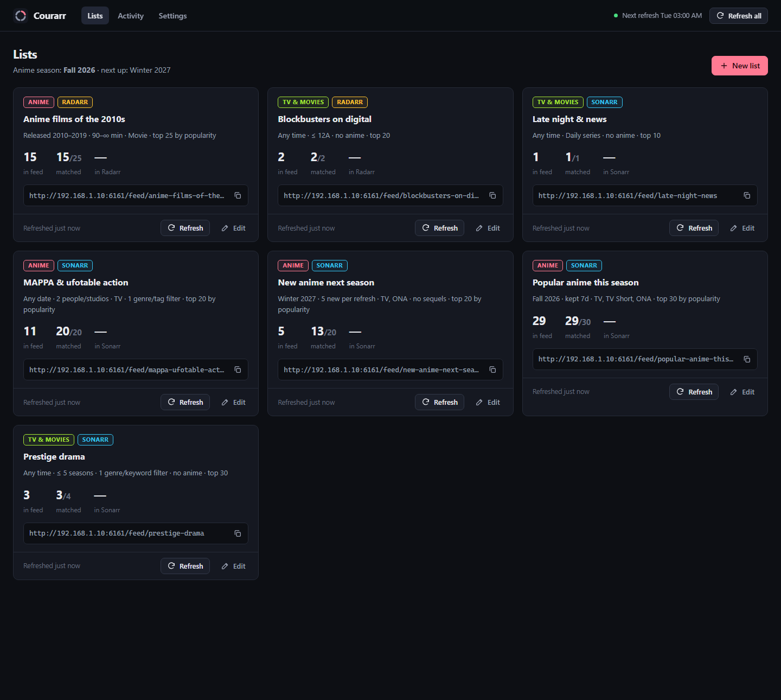Click the SONARR tag on Popular anime card
Screen dimensions: 781x700
click(584, 265)
